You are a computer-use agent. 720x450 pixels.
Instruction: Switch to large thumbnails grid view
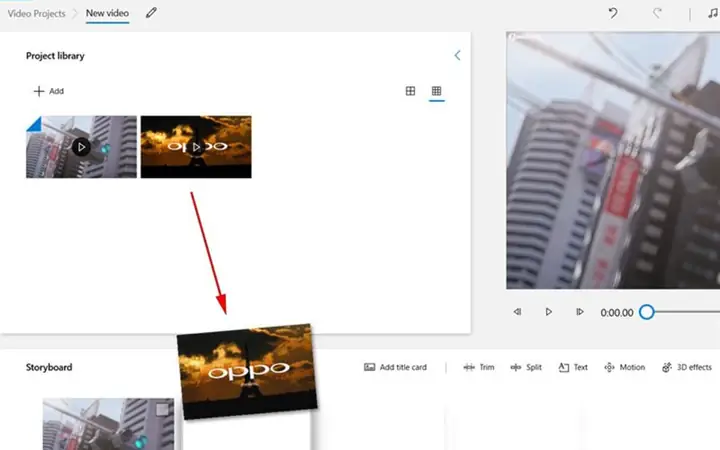point(410,91)
